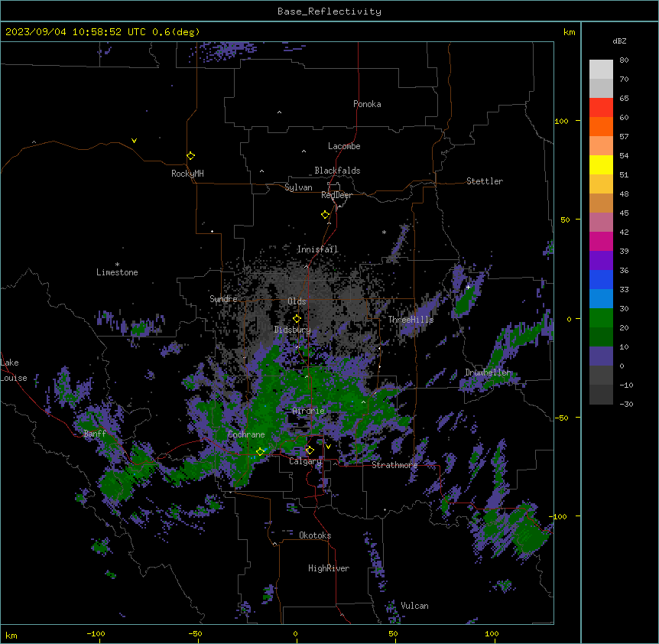Click the Ponoka city label
The image size is (659, 644).
(x=367, y=104)
